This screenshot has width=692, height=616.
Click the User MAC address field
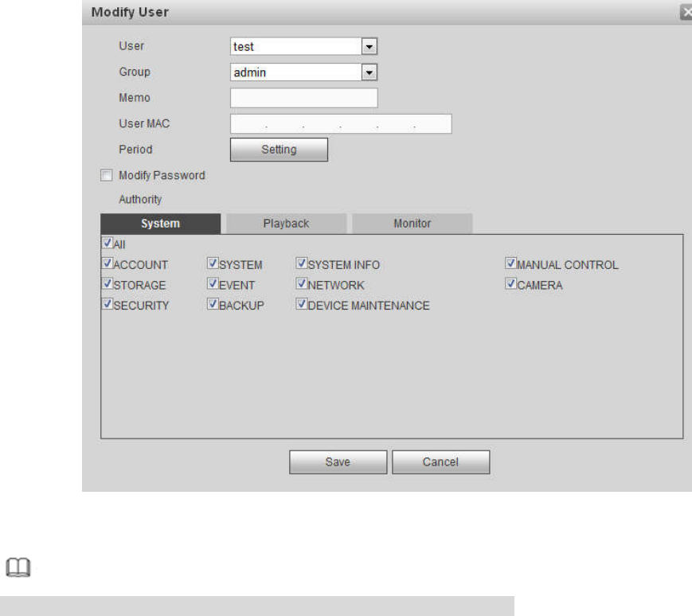[341, 124]
